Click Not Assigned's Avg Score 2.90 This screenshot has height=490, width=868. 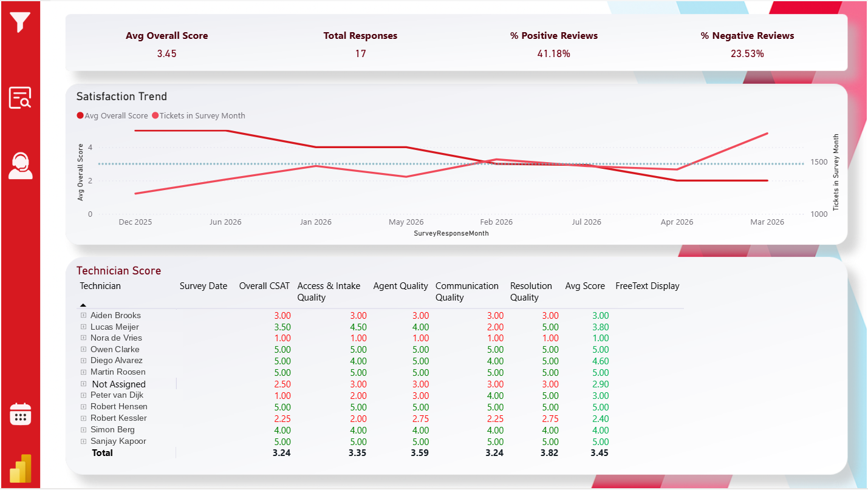point(600,384)
